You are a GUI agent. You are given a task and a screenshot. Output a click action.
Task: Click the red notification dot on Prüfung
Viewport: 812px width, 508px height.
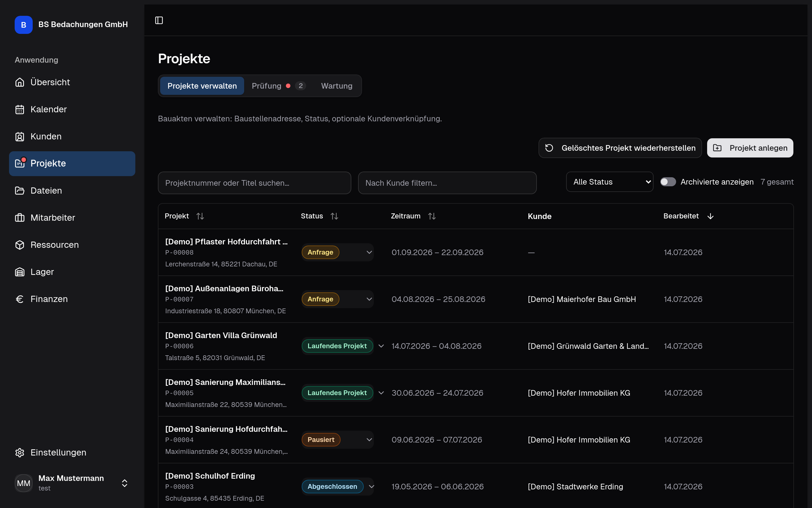click(288, 86)
